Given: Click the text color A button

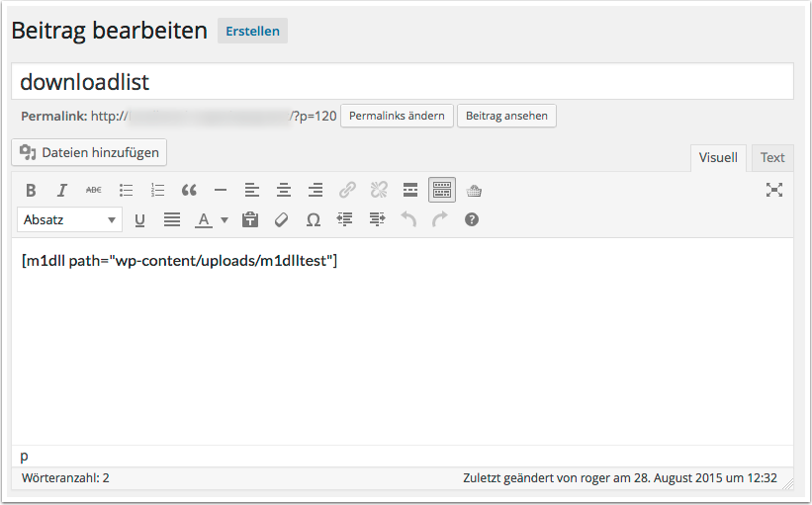Looking at the screenshot, I should click(x=204, y=220).
